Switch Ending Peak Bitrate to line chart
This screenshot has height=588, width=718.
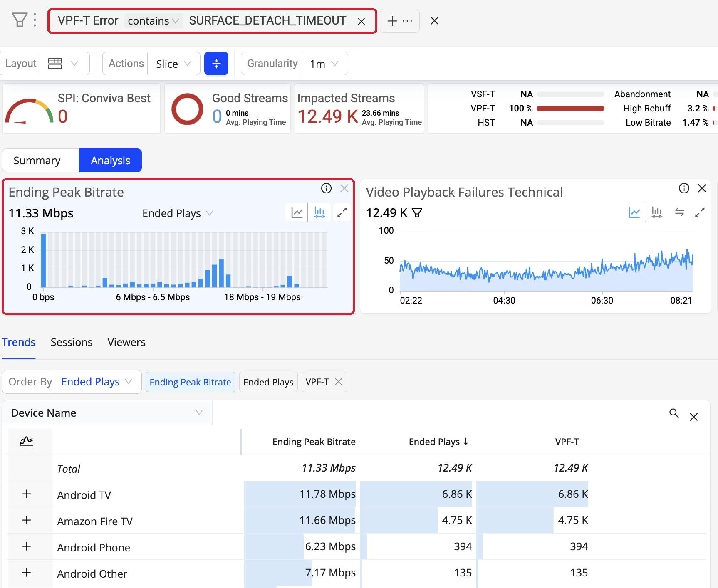[x=297, y=212]
